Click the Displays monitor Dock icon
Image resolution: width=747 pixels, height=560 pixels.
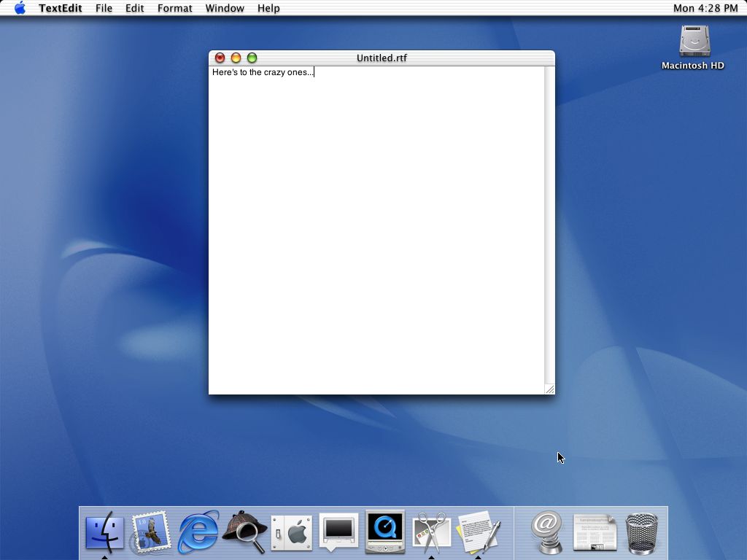tap(338, 532)
